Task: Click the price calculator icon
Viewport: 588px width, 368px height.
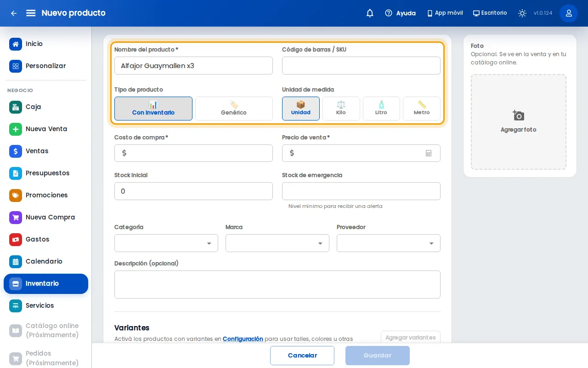Action: [429, 153]
